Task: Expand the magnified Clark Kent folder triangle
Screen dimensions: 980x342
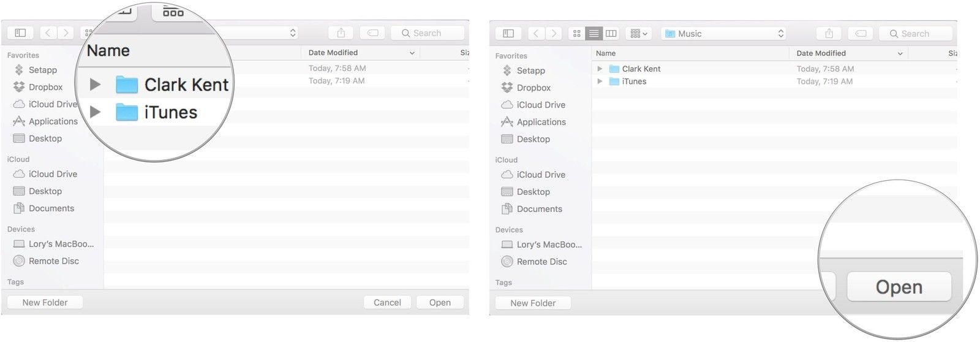Action: coord(95,85)
